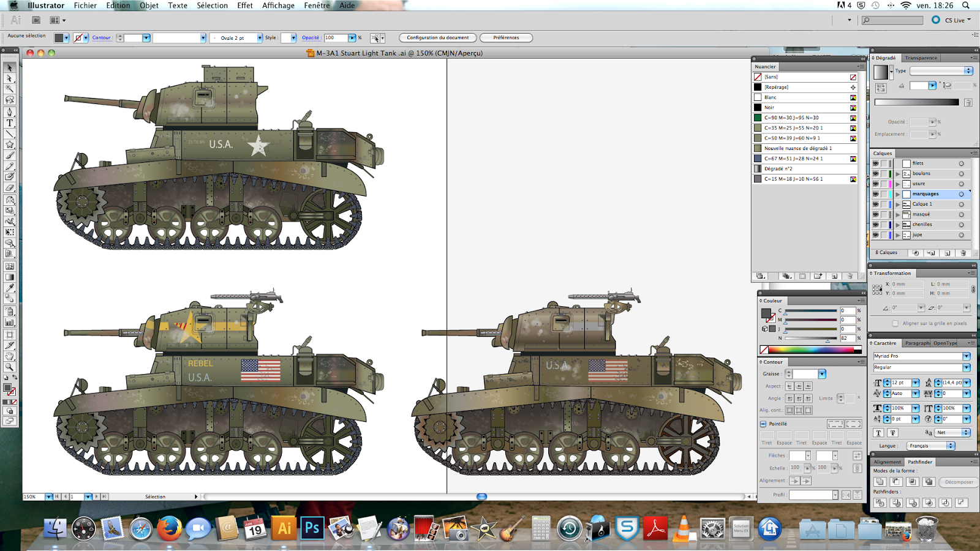
Task: Select the Magic Wand tool
Action: tap(10, 89)
